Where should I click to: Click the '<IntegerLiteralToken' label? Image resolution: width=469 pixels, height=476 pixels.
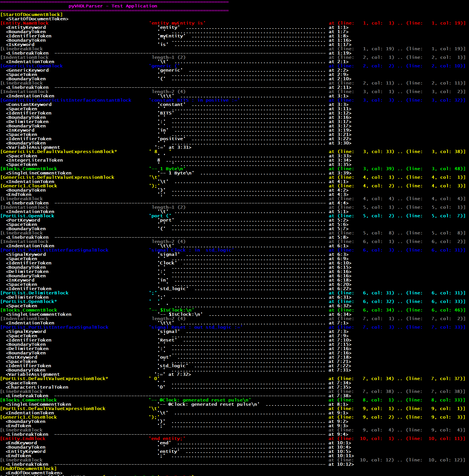(34, 160)
